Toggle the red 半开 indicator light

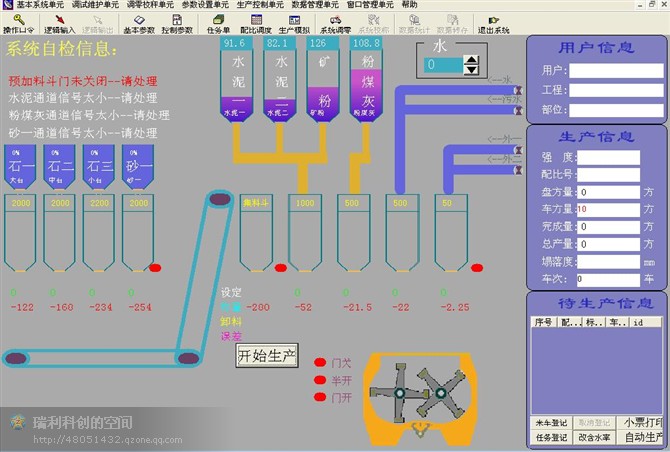pos(320,380)
